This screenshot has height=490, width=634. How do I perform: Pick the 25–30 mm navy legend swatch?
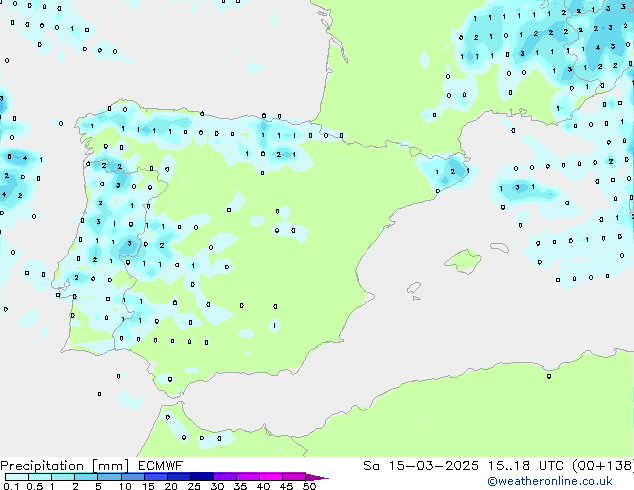(201, 477)
